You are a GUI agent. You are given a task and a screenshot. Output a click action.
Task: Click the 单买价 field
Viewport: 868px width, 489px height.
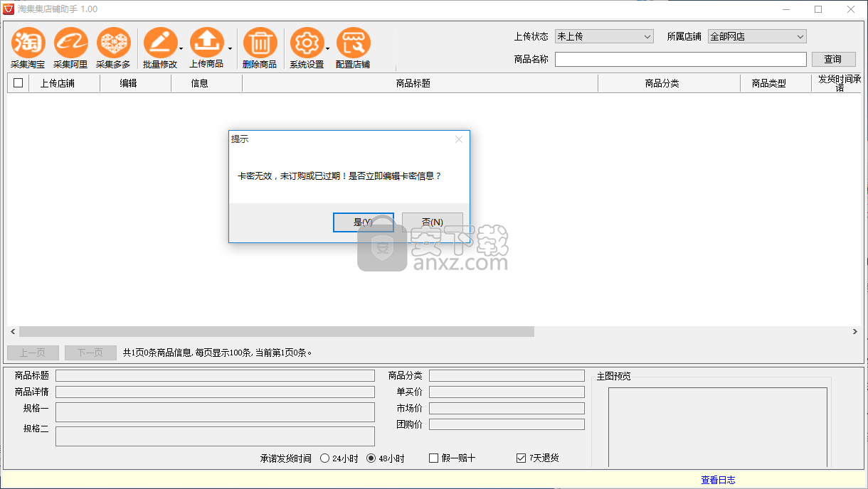click(507, 392)
